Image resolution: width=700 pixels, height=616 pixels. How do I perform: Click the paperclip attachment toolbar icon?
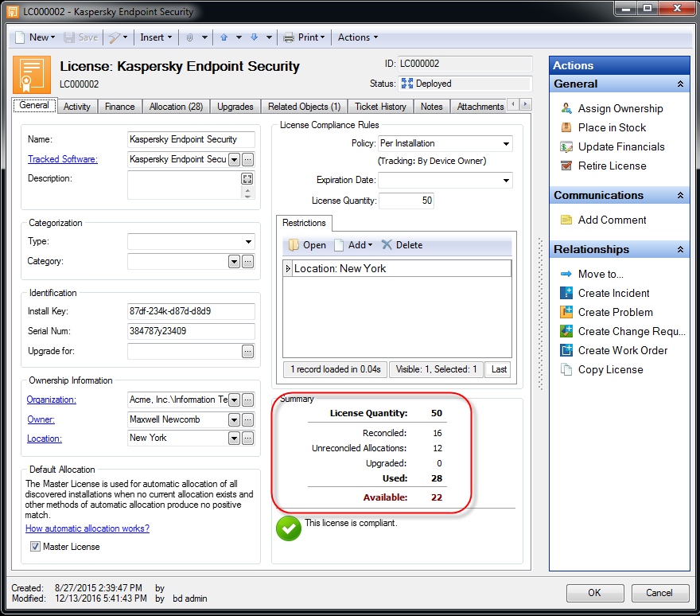click(190, 37)
